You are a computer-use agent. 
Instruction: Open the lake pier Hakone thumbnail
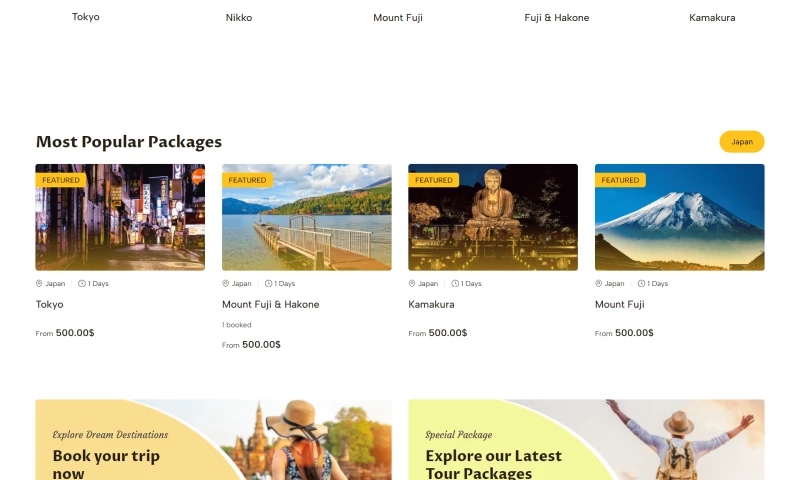(307, 217)
